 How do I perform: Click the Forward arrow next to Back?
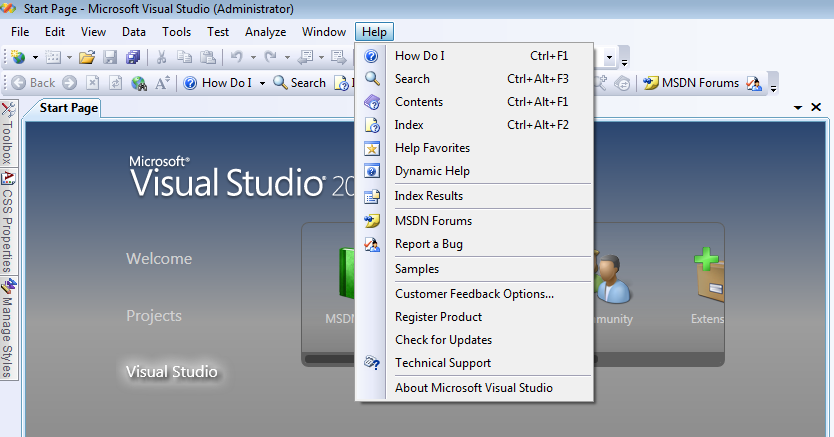(x=70, y=83)
